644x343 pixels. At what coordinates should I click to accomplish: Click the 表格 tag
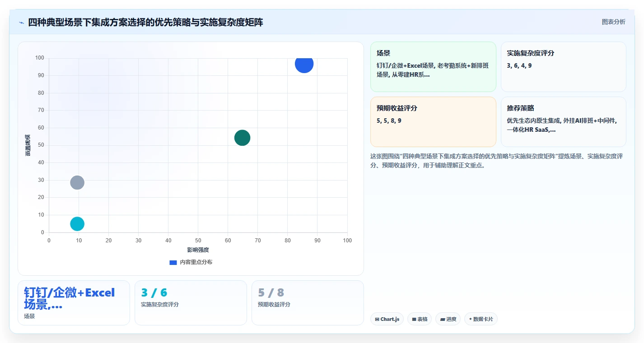click(419, 319)
